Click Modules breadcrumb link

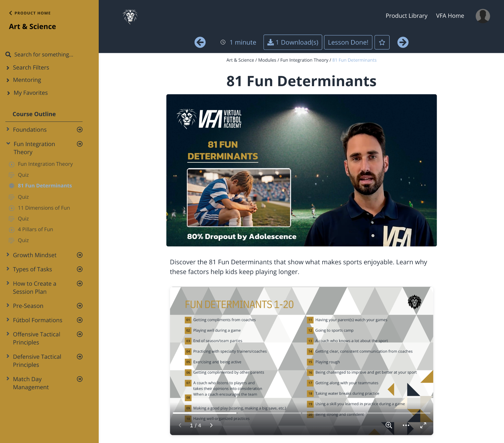coord(267,60)
